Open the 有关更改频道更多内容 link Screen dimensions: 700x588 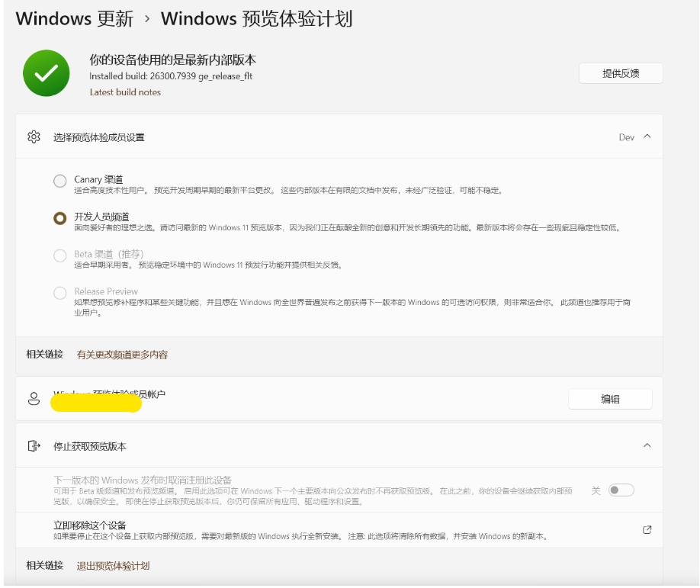click(x=122, y=355)
